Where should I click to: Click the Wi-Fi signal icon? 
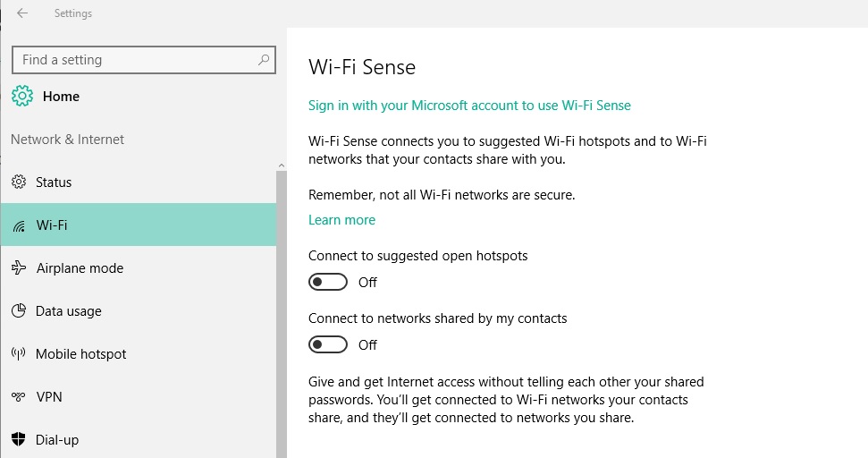coord(19,225)
